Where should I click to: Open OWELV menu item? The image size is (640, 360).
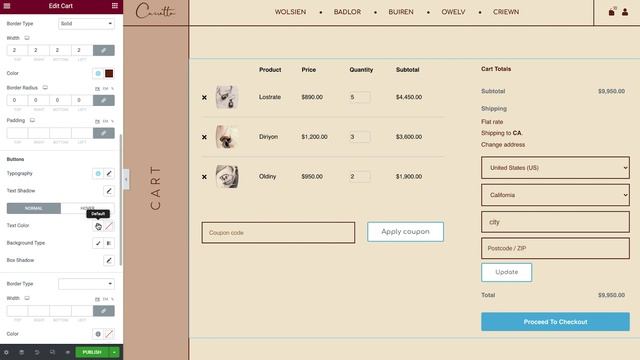453,12
